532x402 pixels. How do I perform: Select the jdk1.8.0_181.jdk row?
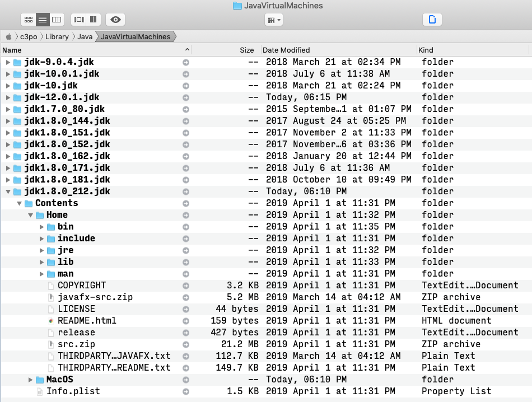click(266, 180)
